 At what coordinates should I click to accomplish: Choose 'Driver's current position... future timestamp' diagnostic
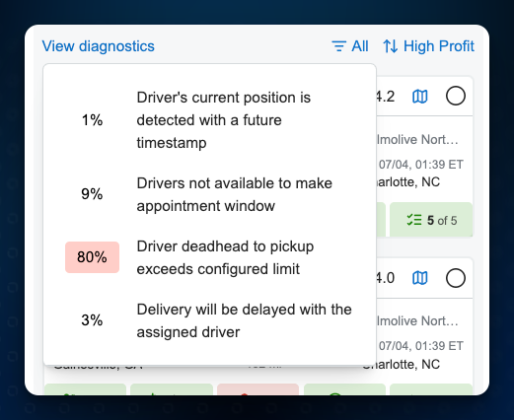coord(209,120)
